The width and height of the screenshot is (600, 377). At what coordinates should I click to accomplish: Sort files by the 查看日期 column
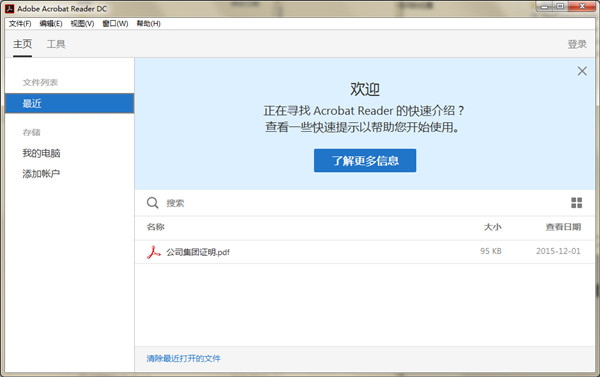point(563,227)
